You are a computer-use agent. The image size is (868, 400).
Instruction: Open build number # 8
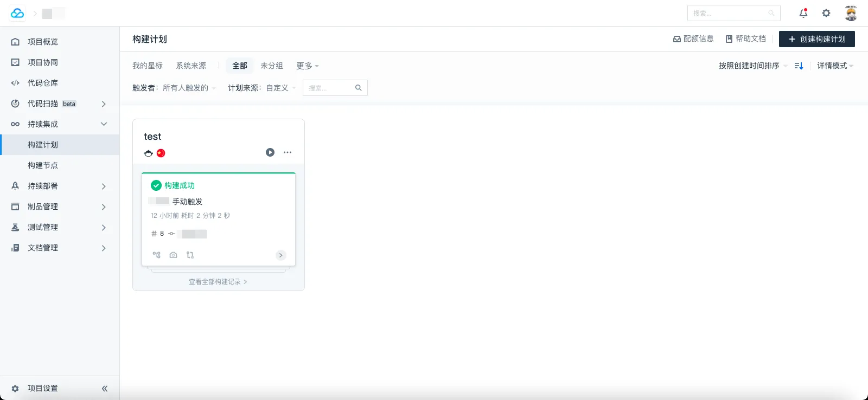pyautogui.click(x=158, y=234)
